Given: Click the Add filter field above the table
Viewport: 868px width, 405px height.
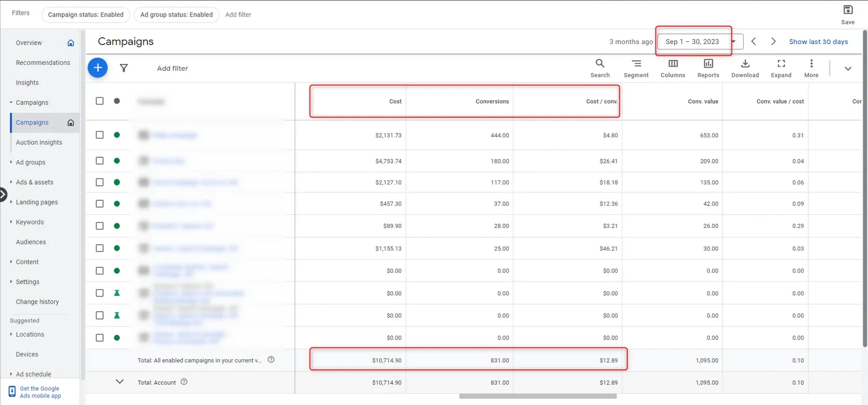Looking at the screenshot, I should [x=172, y=68].
